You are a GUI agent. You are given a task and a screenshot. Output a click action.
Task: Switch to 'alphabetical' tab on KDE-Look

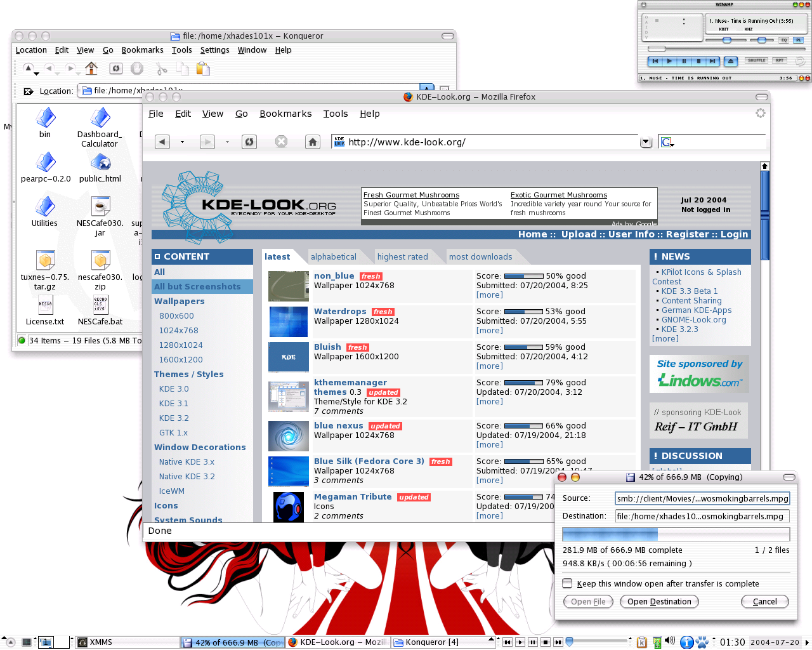[334, 256]
